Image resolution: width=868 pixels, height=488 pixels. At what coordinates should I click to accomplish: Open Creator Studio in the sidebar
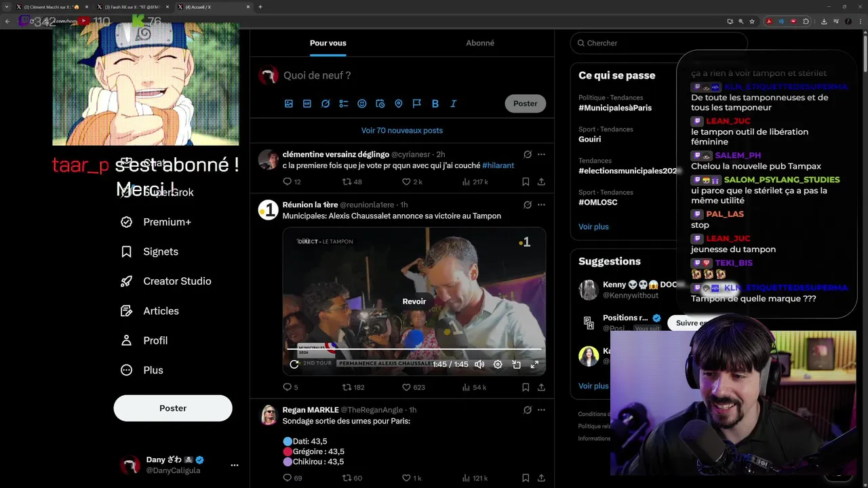pyautogui.click(x=165, y=281)
